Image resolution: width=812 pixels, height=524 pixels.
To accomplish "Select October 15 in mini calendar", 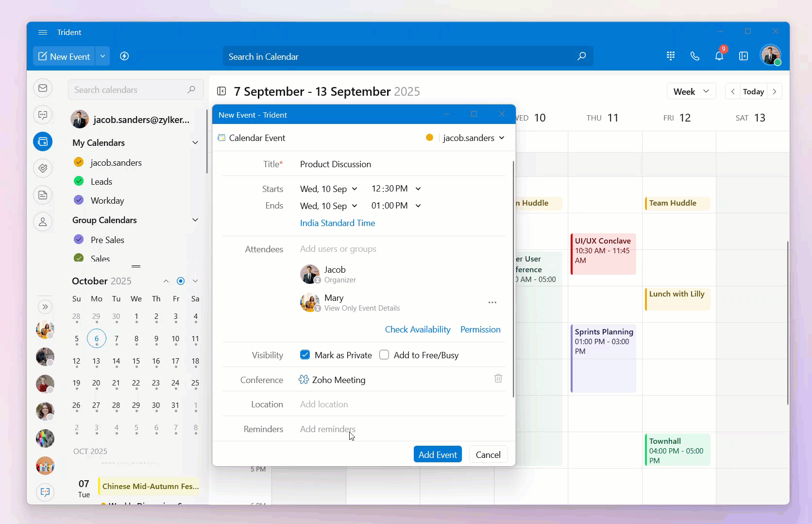I will pyautogui.click(x=136, y=361).
